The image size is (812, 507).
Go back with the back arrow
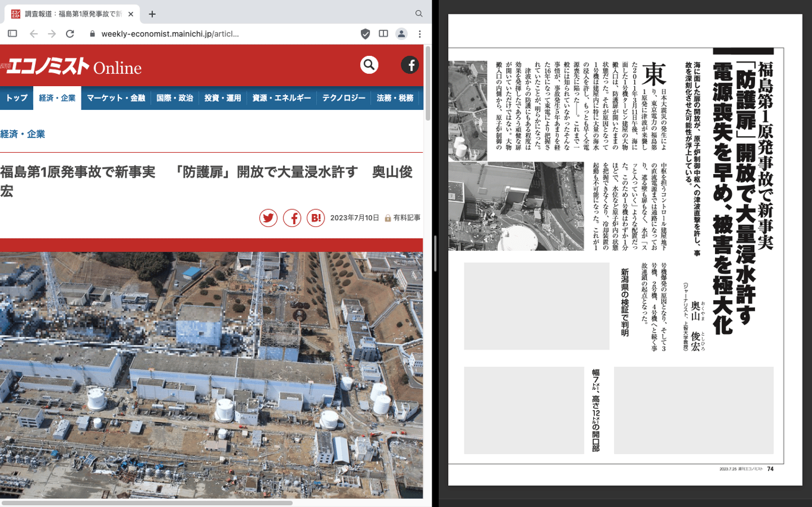[34, 34]
